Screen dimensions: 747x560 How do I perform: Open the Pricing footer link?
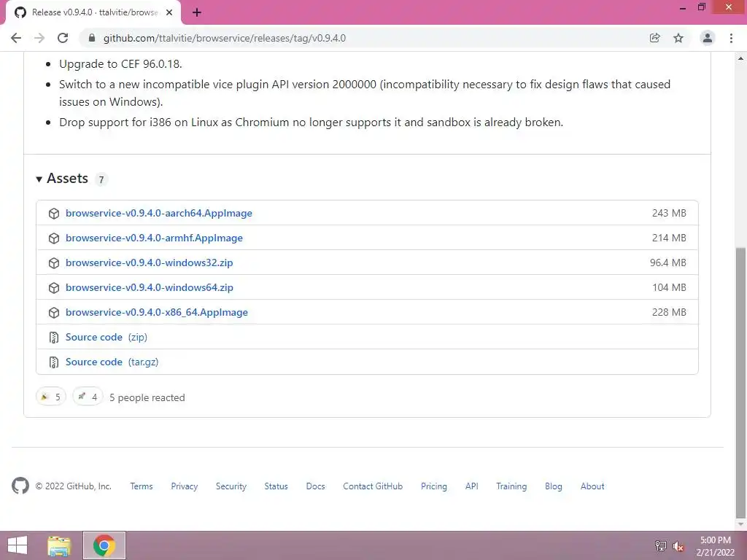(x=434, y=486)
